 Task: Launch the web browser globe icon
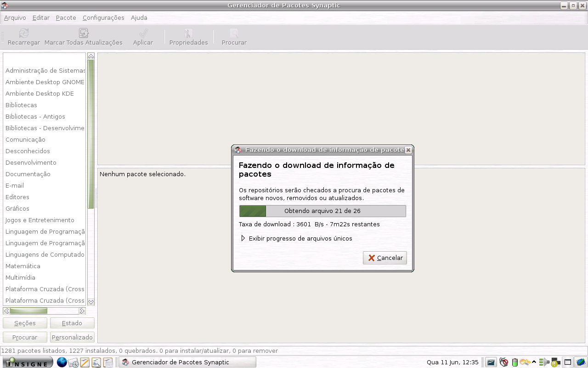pyautogui.click(x=62, y=362)
